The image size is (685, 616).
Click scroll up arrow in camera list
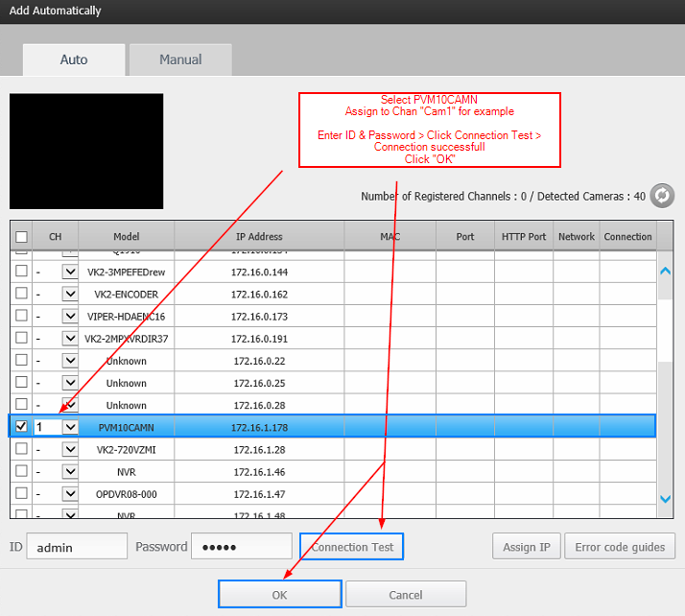point(666,272)
